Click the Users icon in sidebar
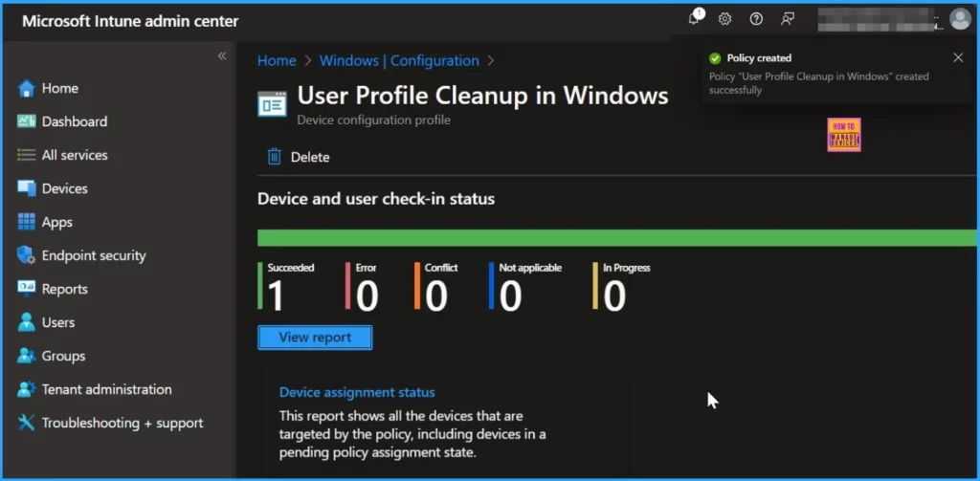Viewport: 980px width, 481px height. click(26, 322)
